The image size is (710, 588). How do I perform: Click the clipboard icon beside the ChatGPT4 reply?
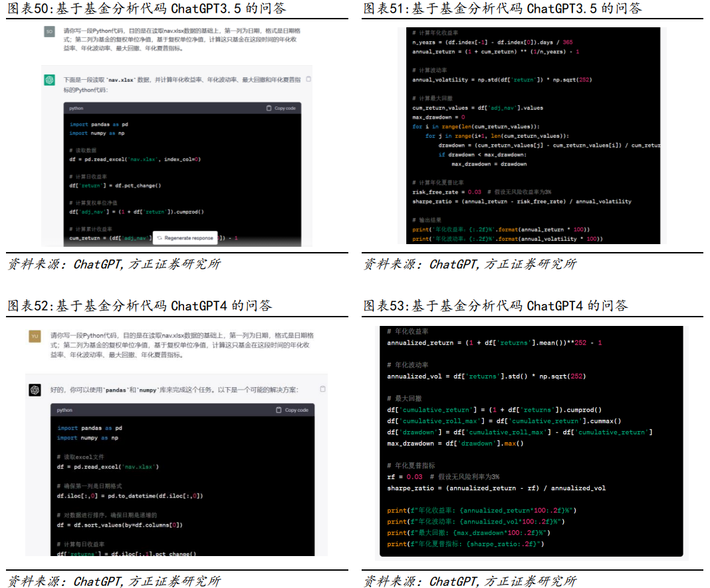(x=323, y=388)
